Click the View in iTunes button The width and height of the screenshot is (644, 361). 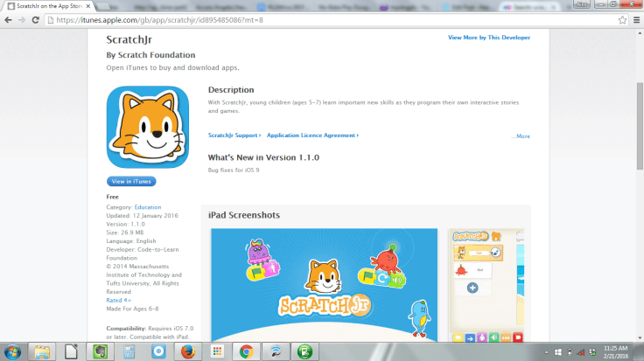131,181
